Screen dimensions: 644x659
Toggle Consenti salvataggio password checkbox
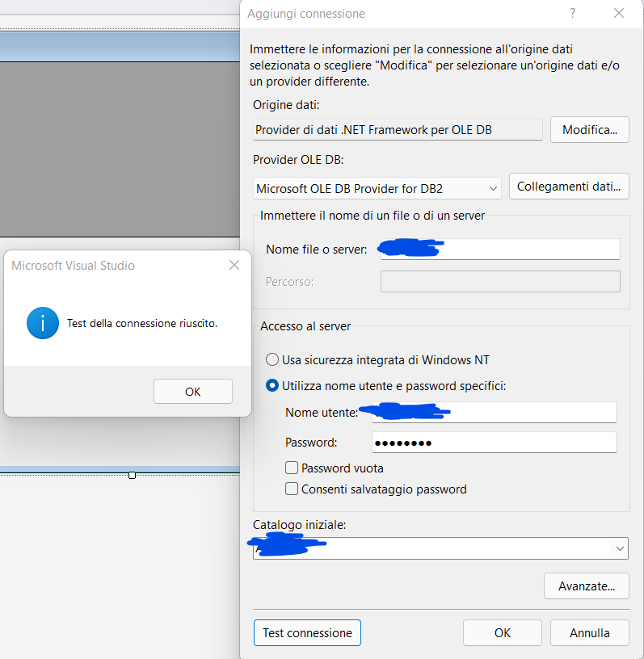(x=292, y=489)
